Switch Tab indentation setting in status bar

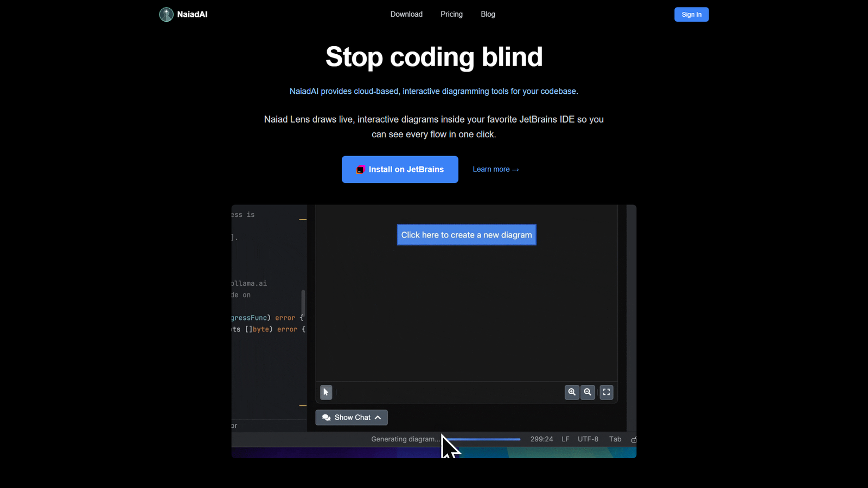pyautogui.click(x=615, y=439)
